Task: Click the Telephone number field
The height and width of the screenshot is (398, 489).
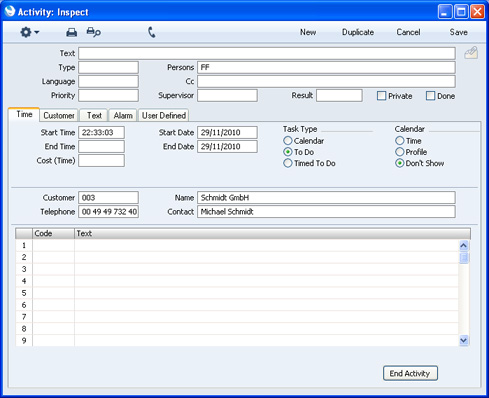Action: point(108,212)
